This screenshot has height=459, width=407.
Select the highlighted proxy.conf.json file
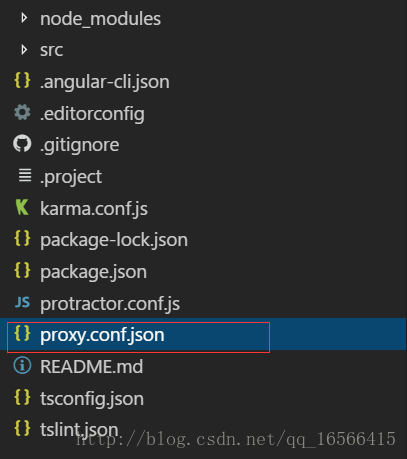pyautogui.click(x=203, y=334)
